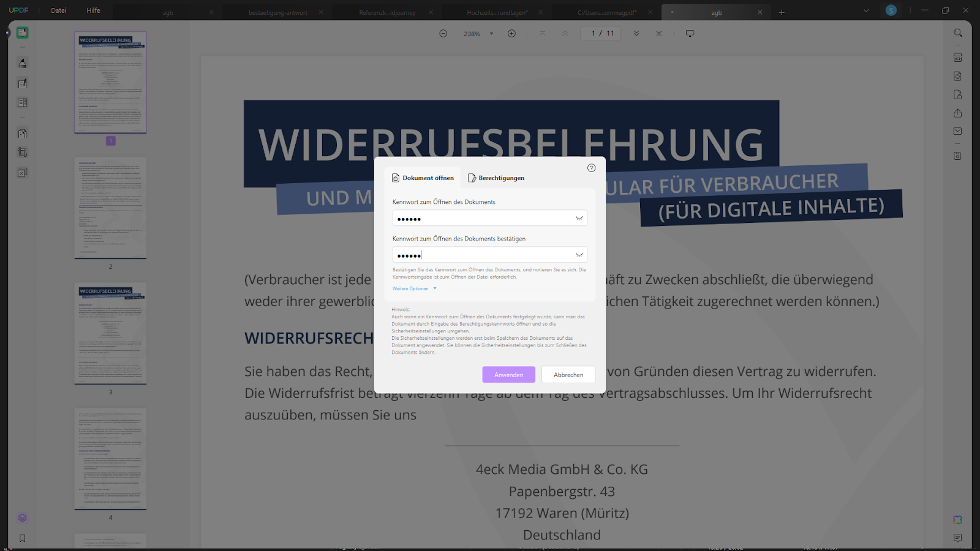Select page 4 thumbnail
Image resolution: width=980 pixels, height=551 pixels.
(110, 459)
